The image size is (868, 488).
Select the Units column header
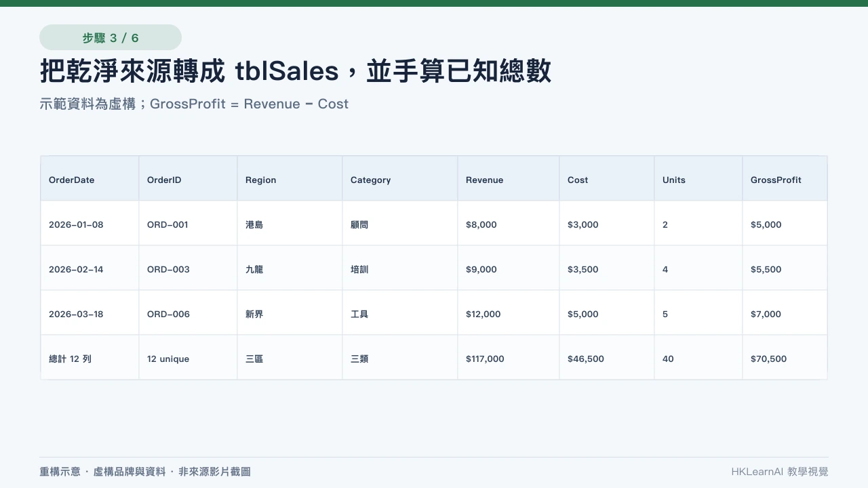[698, 179]
